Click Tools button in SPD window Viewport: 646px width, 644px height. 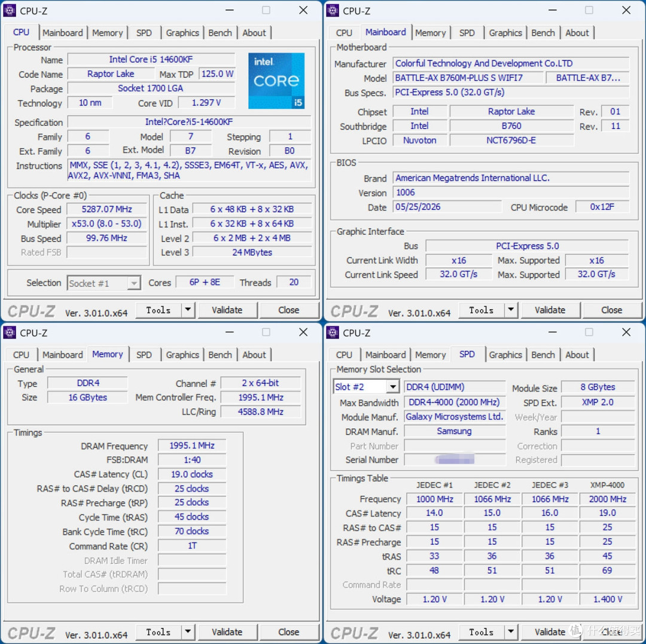(x=482, y=631)
